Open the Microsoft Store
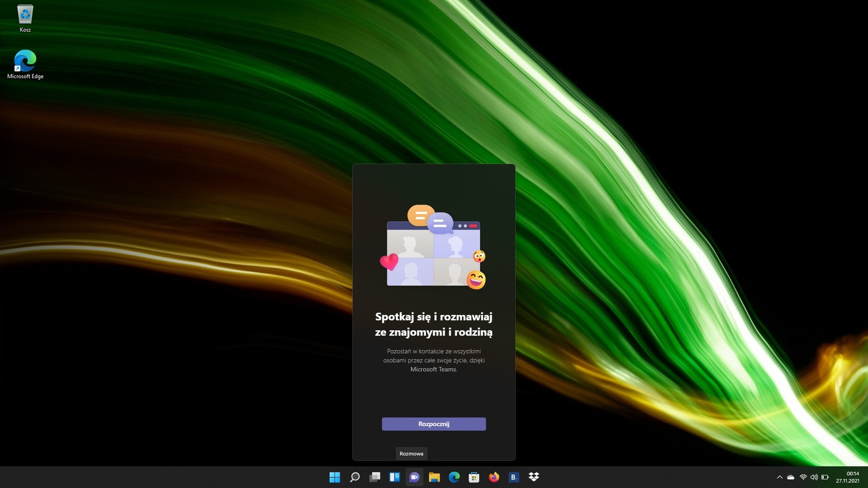The image size is (868, 488). pos(474,478)
